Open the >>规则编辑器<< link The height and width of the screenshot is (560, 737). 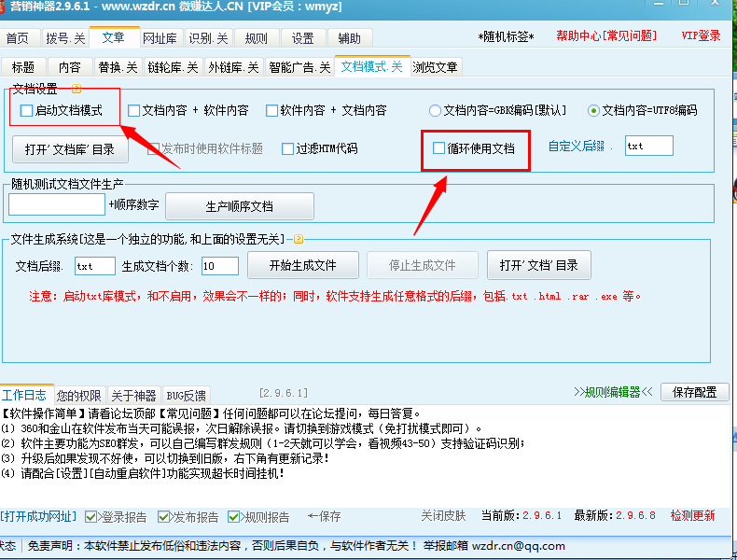pos(613,392)
